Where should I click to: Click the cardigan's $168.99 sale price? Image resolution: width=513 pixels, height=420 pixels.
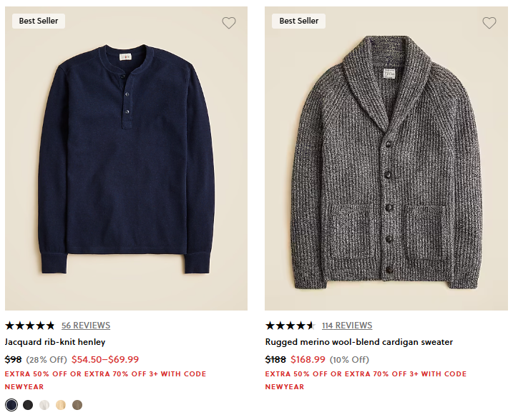point(308,359)
